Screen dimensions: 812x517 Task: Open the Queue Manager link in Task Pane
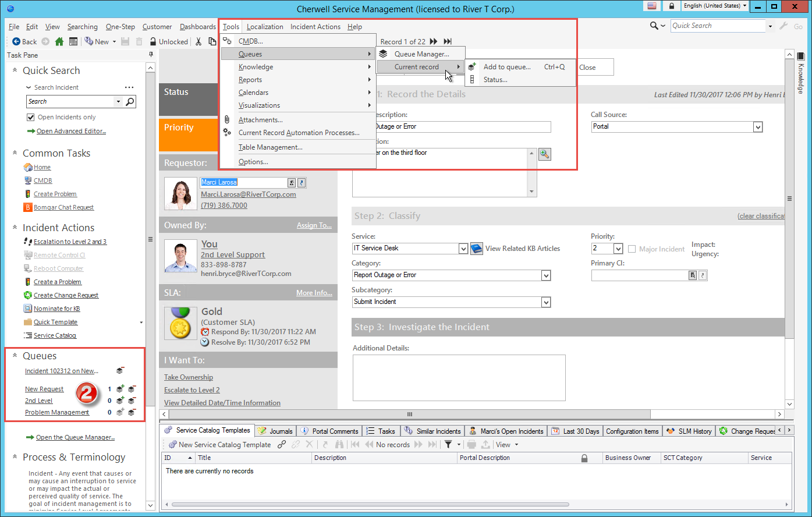pyautogui.click(x=75, y=437)
